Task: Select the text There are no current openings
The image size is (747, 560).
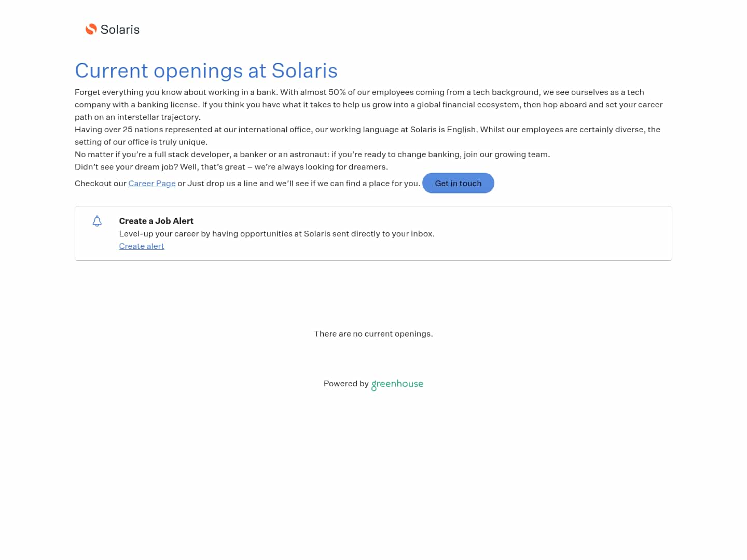Action: pyautogui.click(x=373, y=333)
